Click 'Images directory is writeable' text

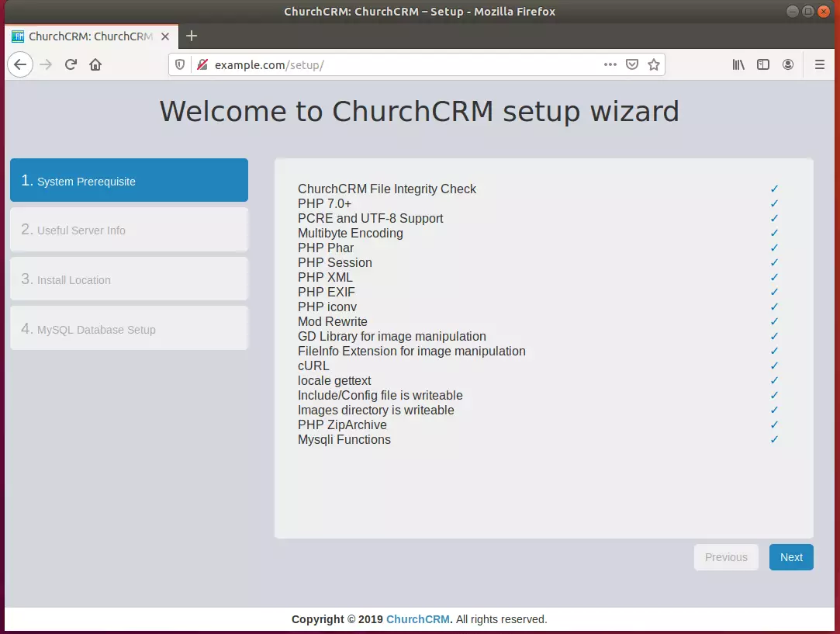click(376, 410)
